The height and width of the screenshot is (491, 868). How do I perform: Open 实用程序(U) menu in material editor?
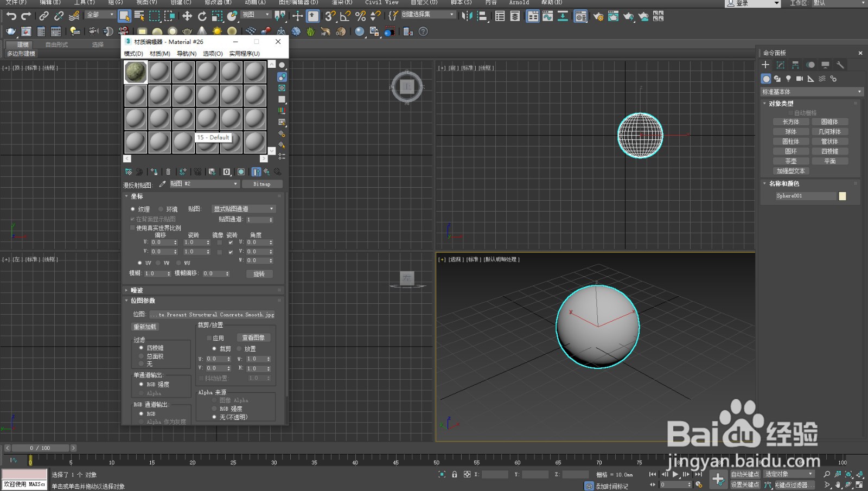click(x=244, y=54)
